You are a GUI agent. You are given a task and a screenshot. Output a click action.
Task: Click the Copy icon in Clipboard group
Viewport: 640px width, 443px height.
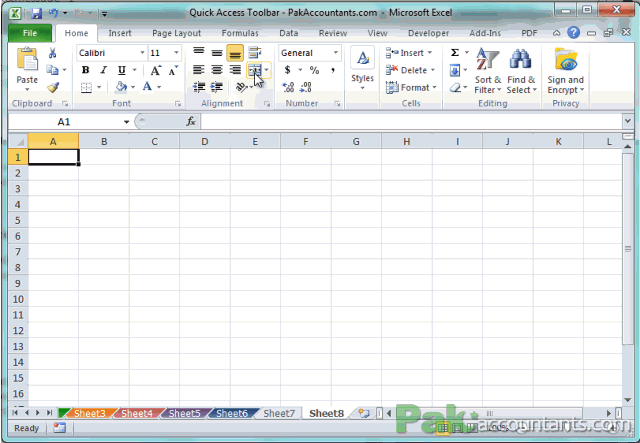pos(53,70)
